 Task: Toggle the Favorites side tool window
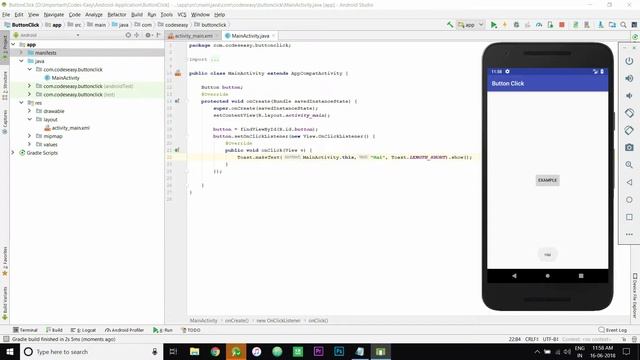pos(5,261)
